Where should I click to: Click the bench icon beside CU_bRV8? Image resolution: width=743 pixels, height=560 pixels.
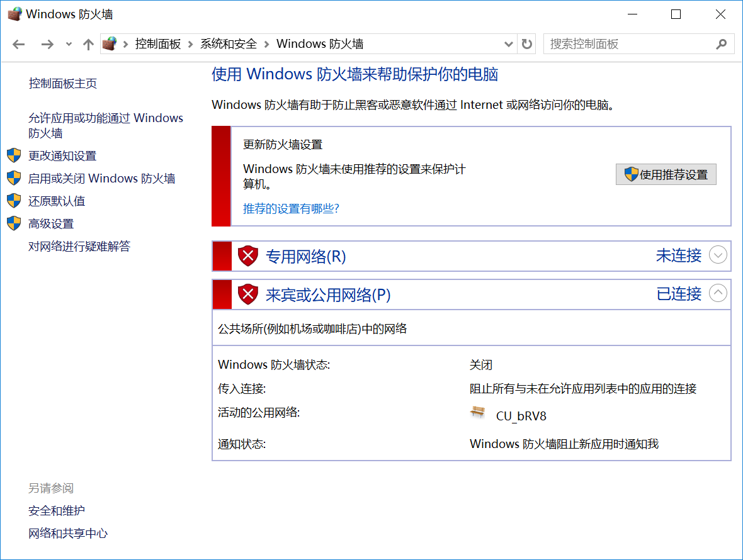pyautogui.click(x=479, y=413)
